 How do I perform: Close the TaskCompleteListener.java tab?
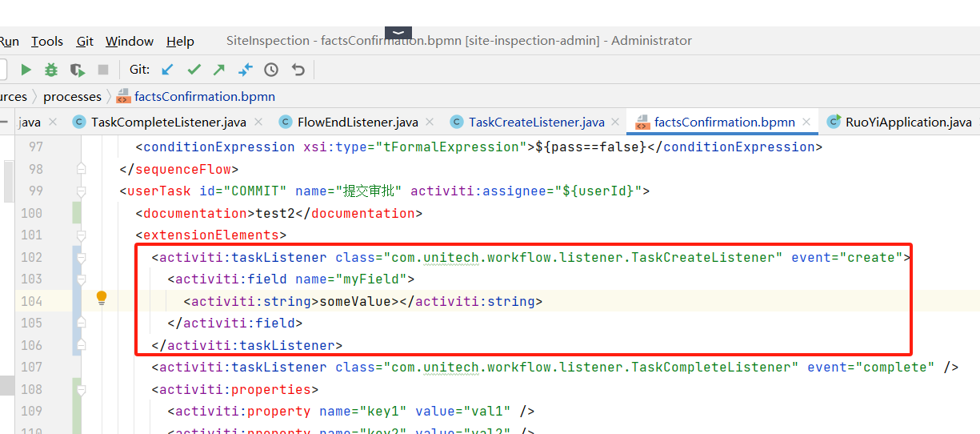click(x=260, y=123)
